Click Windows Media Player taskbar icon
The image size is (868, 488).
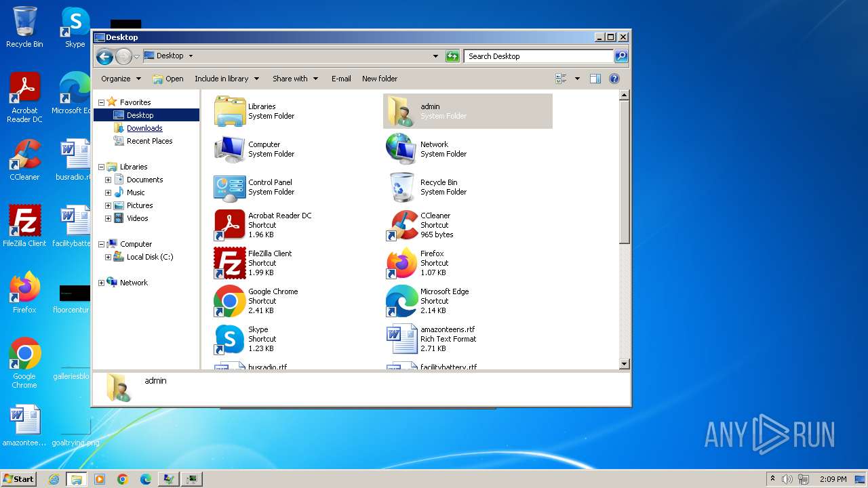pyautogui.click(x=100, y=479)
